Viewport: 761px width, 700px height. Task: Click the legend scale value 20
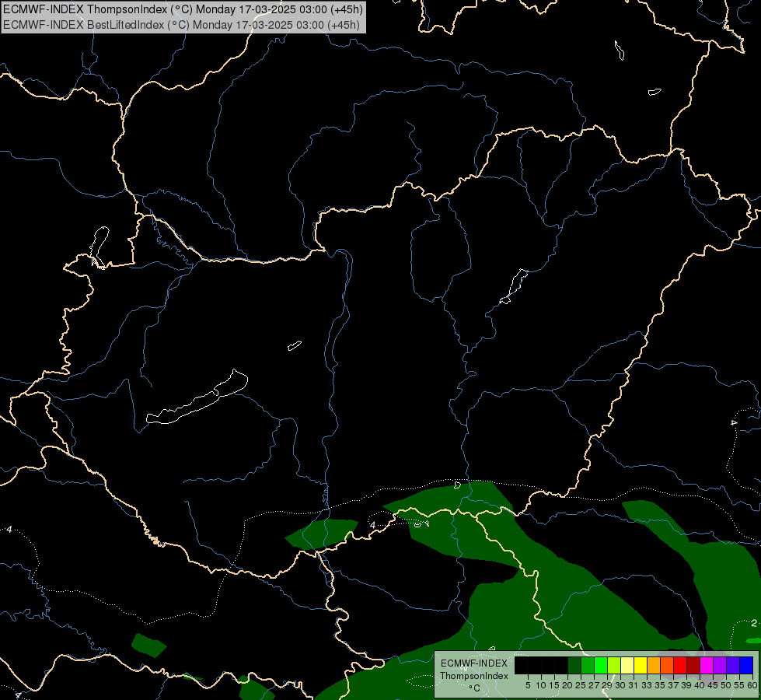click(567, 685)
